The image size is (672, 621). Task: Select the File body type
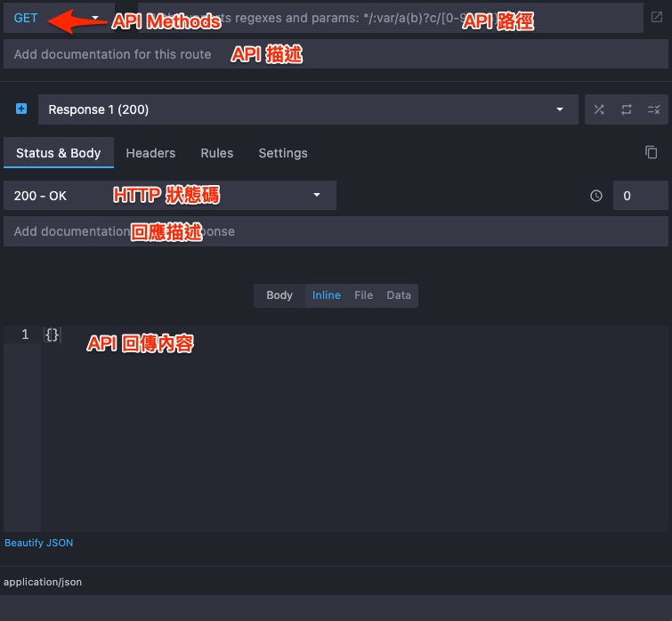point(363,295)
